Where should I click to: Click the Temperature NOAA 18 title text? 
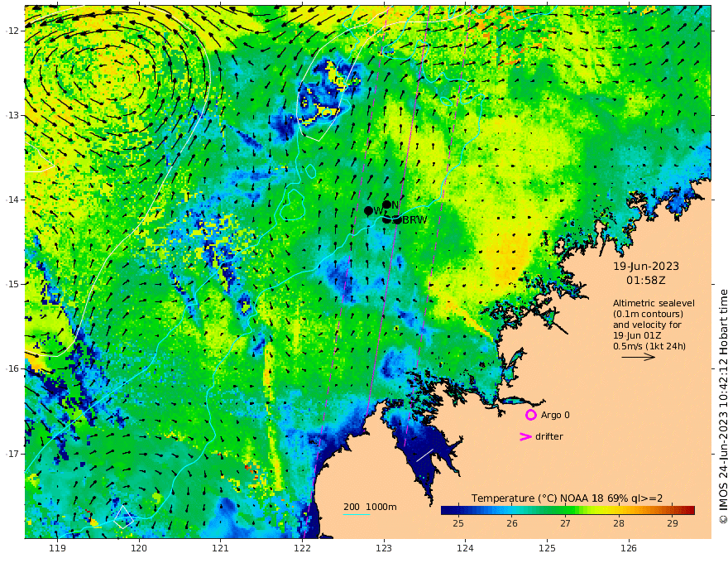coord(567,498)
